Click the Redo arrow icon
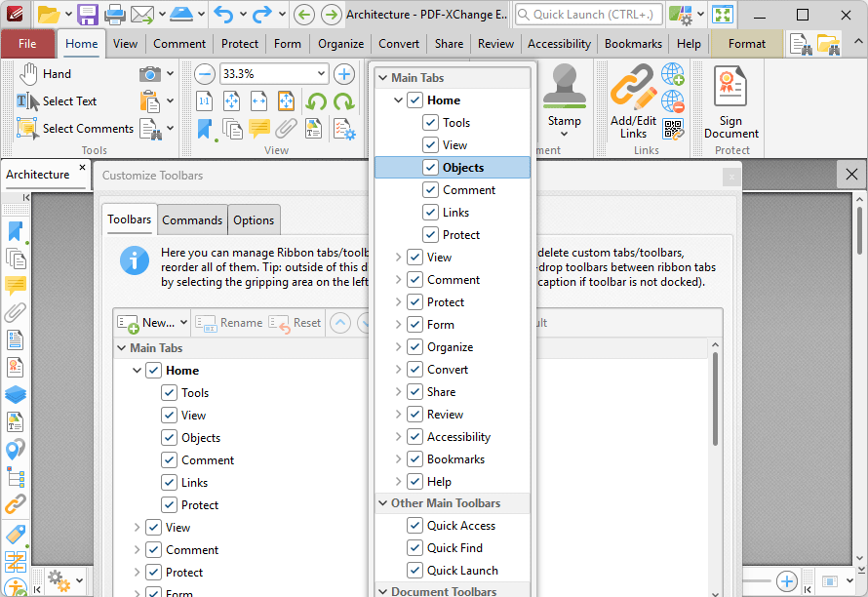Viewport: 868px width, 597px height. (x=262, y=15)
